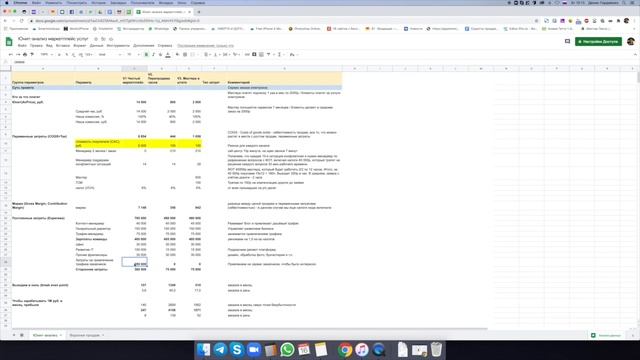Image resolution: width=640 pixels, height=360 pixels.
Task: Click the add sheet plus button
Action: click(x=14, y=335)
